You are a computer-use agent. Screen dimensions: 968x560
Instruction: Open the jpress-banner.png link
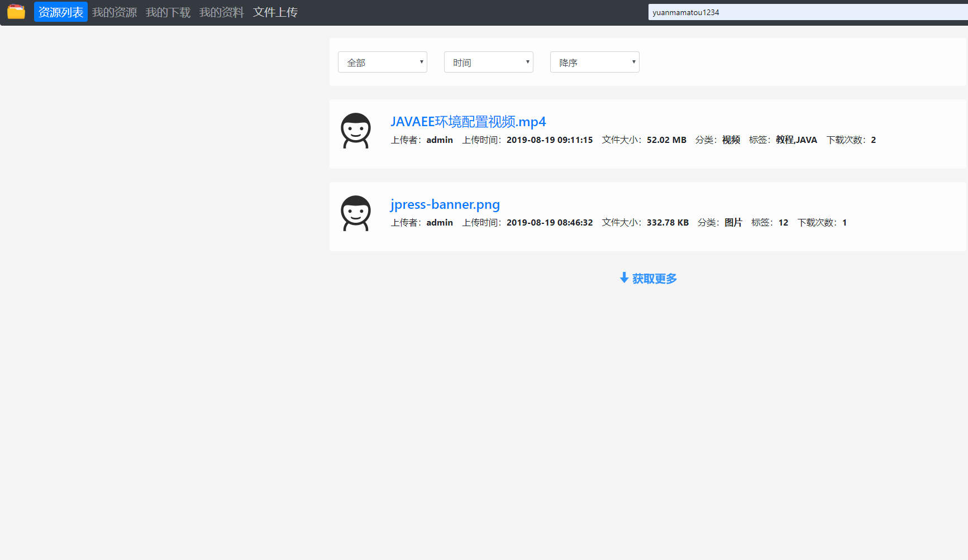coord(445,204)
